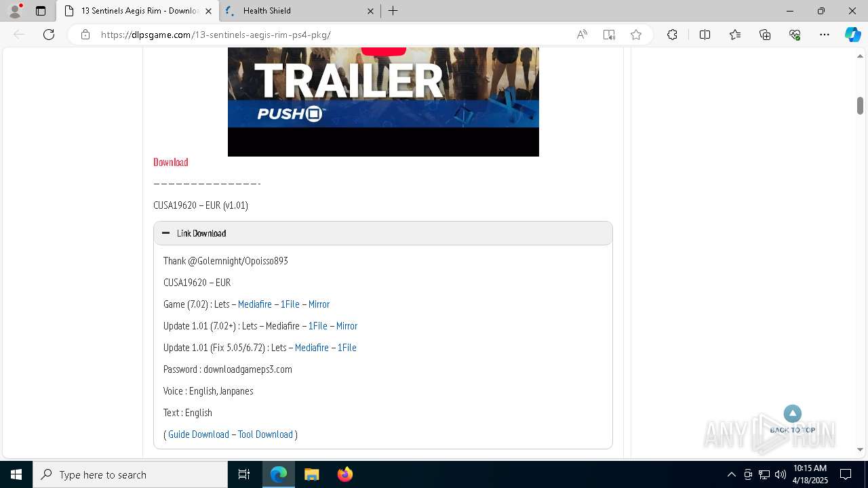This screenshot has width=868, height=488.
Task: Open the Windows Start menu
Action: [x=16, y=474]
